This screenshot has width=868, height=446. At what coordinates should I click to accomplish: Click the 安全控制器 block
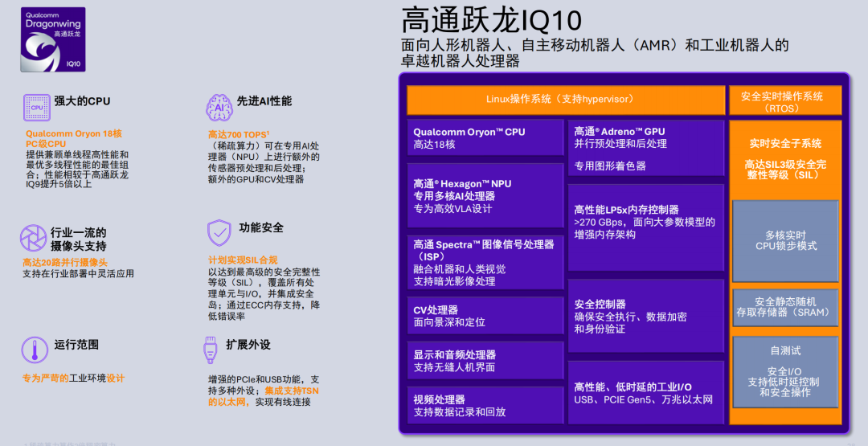coord(646,316)
